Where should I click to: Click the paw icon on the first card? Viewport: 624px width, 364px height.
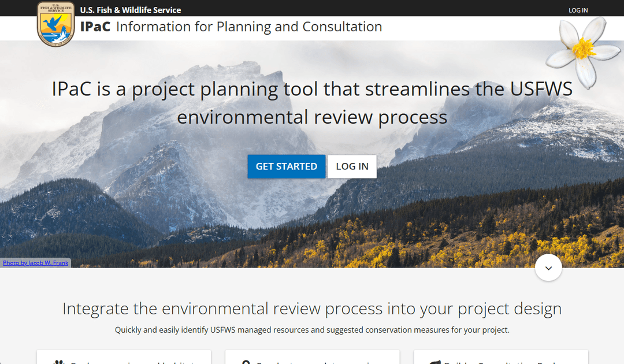(x=59, y=362)
